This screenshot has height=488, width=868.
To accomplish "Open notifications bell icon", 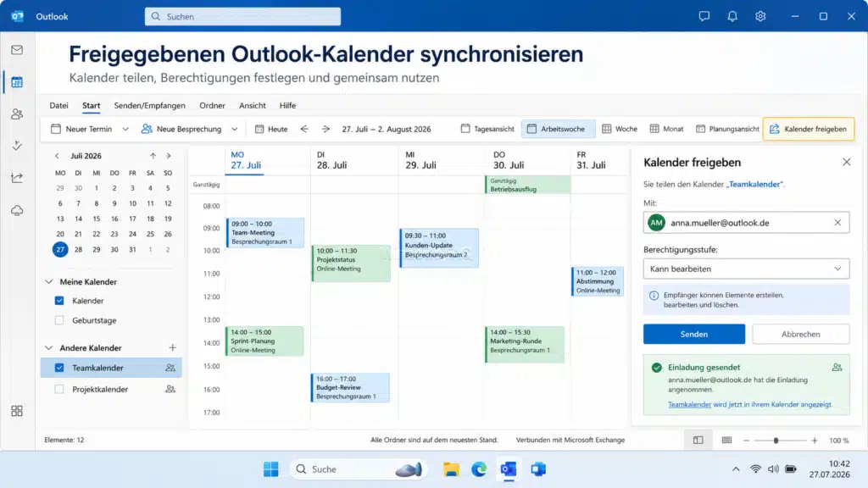I will (732, 16).
